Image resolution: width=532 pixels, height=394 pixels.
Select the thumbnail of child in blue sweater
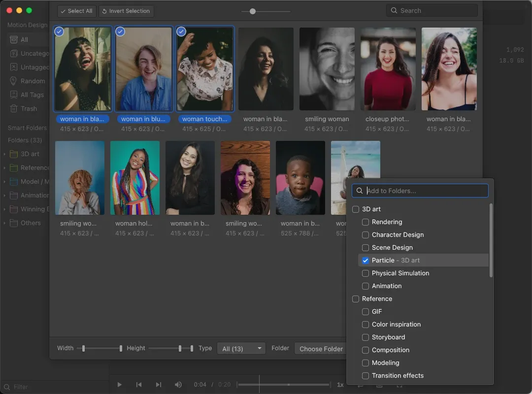click(300, 178)
